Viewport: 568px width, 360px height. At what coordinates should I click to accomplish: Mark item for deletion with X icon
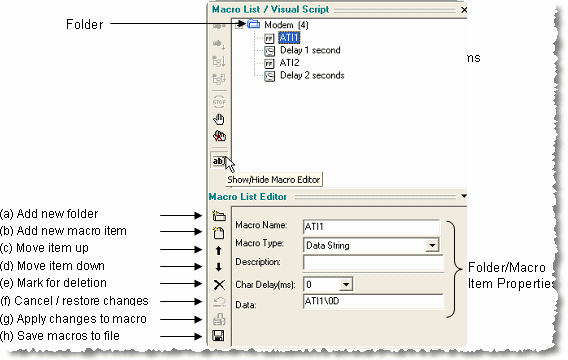tap(219, 285)
